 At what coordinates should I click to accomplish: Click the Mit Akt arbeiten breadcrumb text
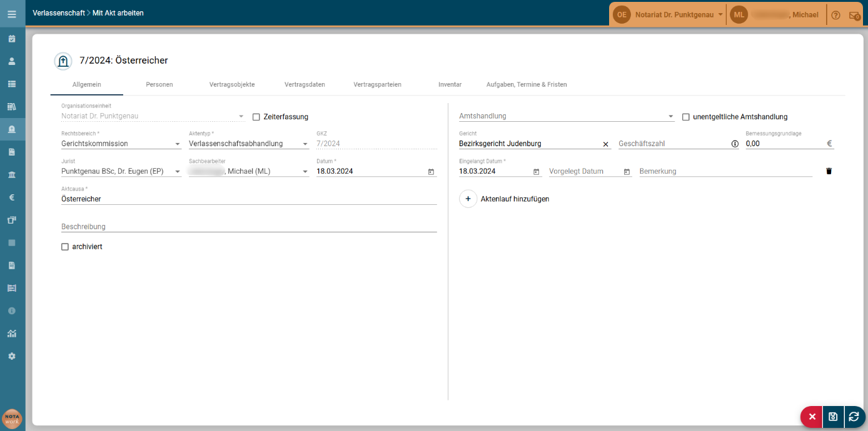click(118, 12)
